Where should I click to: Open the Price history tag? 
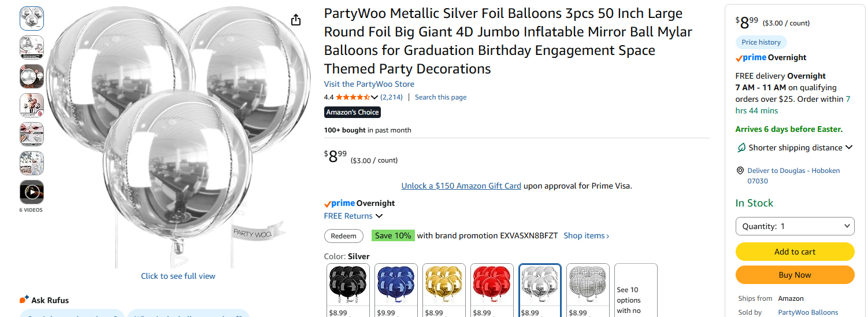(761, 42)
